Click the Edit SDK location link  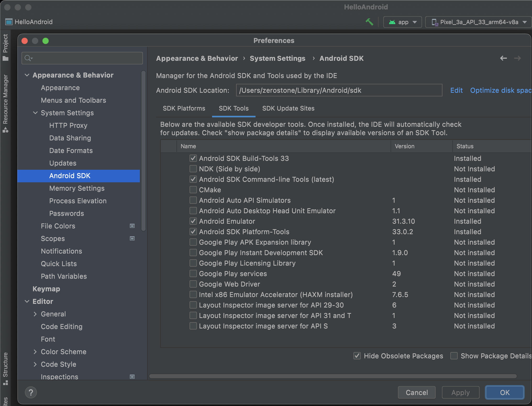[x=456, y=90]
